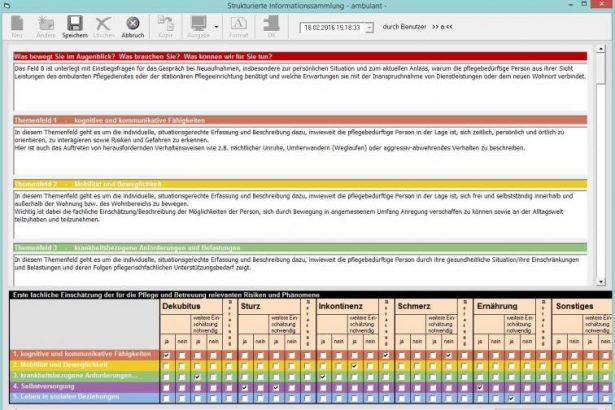Uncheck Dekubitus ja for kognitive Fähigkeiten row
This screenshot has height=410, width=615.
point(166,355)
